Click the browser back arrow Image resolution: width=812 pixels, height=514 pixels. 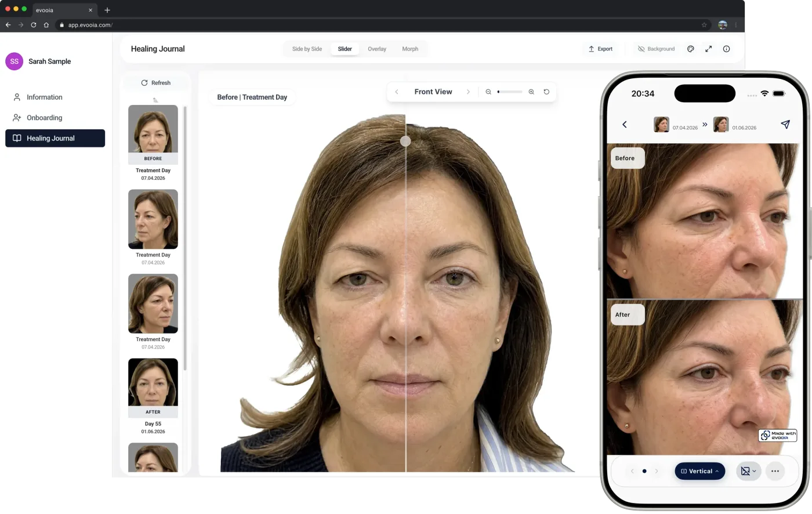[x=8, y=25]
